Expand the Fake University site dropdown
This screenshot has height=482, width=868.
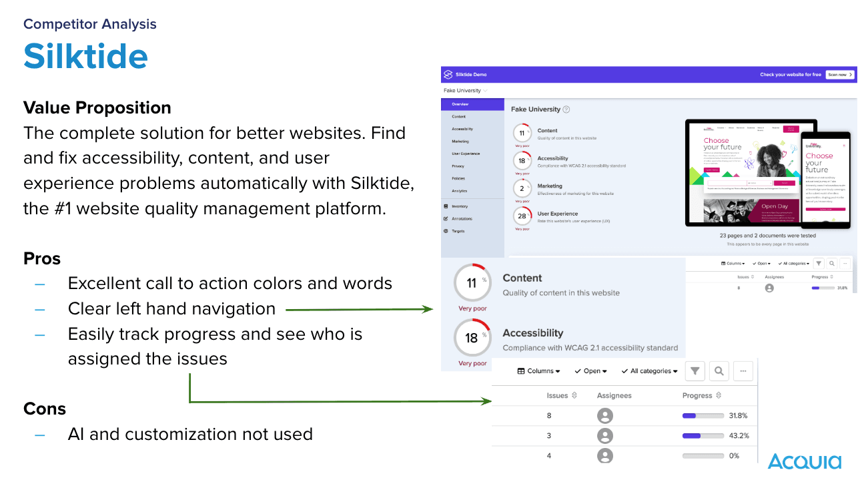[466, 91]
